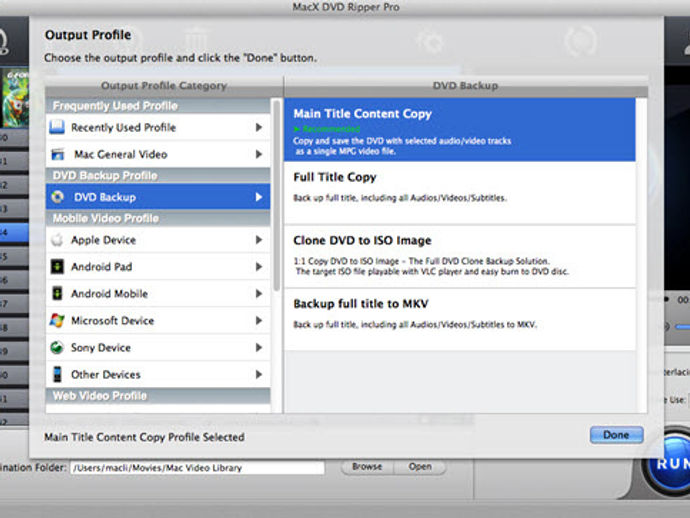
Task: Select the Apple Device category
Action: (x=158, y=240)
